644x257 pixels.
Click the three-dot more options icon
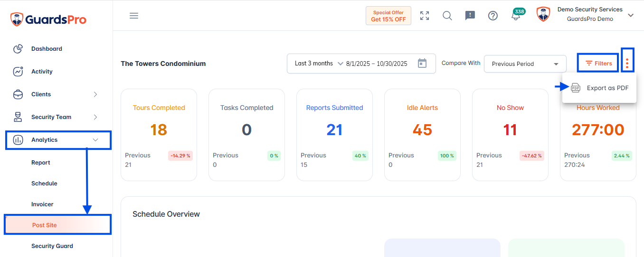pos(627,63)
